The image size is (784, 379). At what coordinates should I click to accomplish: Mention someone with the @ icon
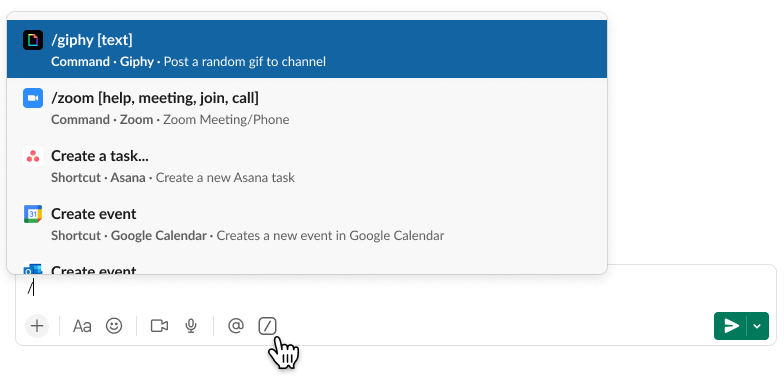click(236, 326)
